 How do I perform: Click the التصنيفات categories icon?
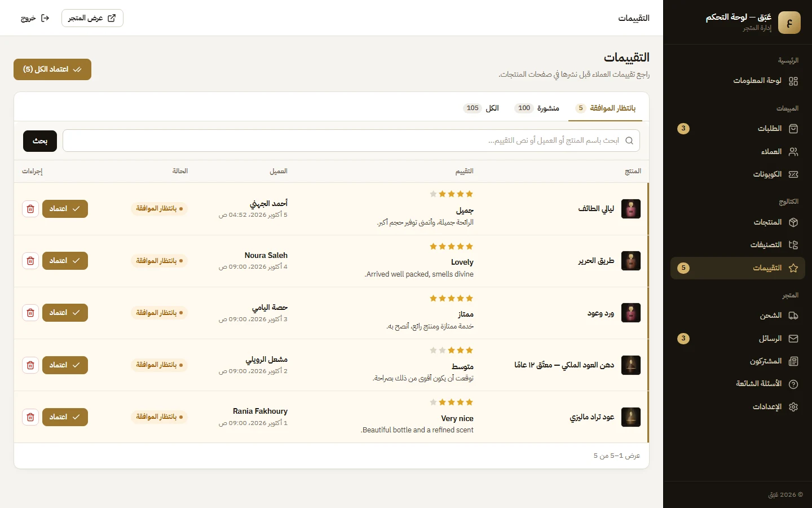tap(793, 245)
